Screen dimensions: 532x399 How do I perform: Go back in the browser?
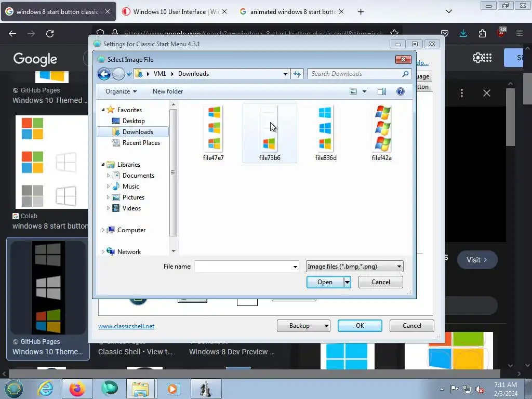[x=12, y=34]
